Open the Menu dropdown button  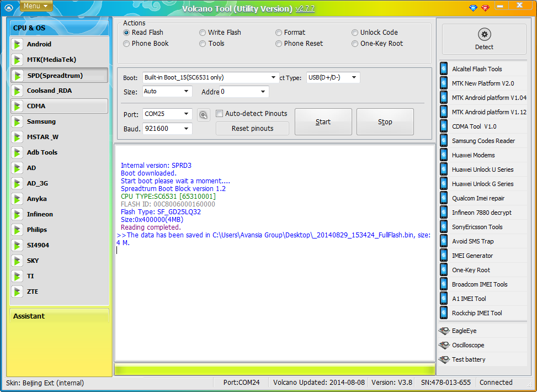[36, 6]
